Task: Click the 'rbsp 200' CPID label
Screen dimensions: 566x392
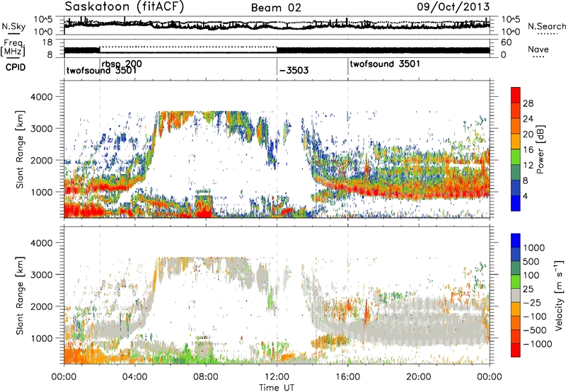Action: [122, 64]
